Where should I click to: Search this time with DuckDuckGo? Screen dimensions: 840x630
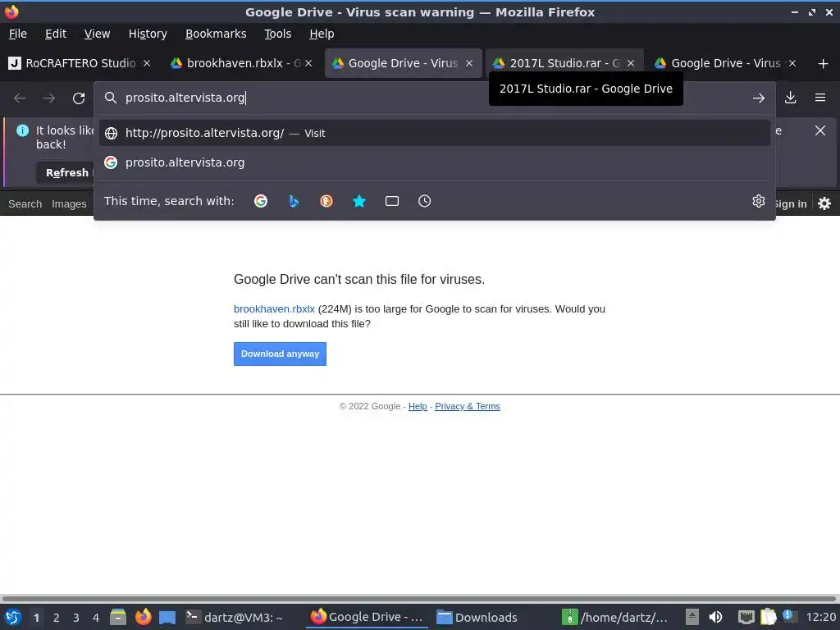326,201
